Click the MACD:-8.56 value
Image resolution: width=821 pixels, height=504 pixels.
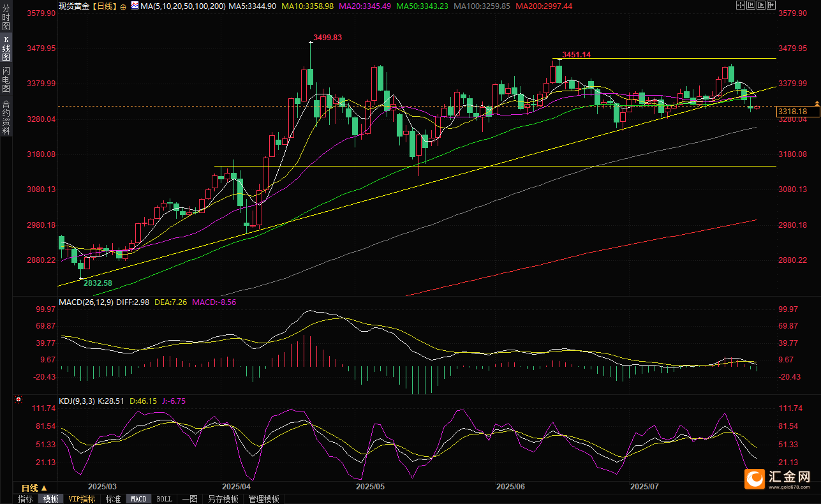pos(214,302)
